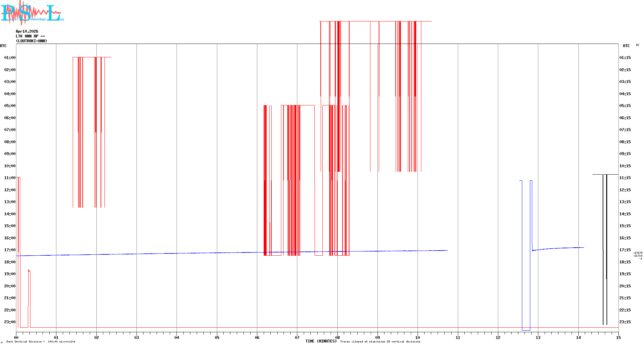This screenshot has width=644, height=346.
Task: Click the UTC label at top left
Action: point(3,46)
